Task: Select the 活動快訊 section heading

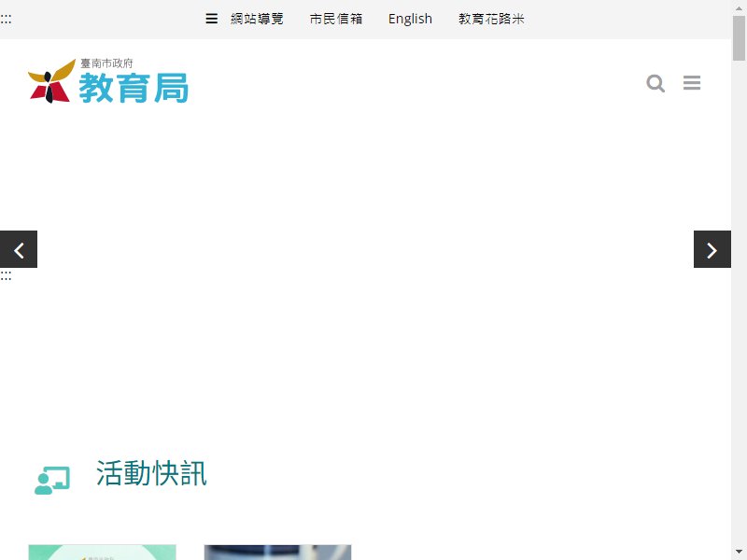Action: point(151,473)
